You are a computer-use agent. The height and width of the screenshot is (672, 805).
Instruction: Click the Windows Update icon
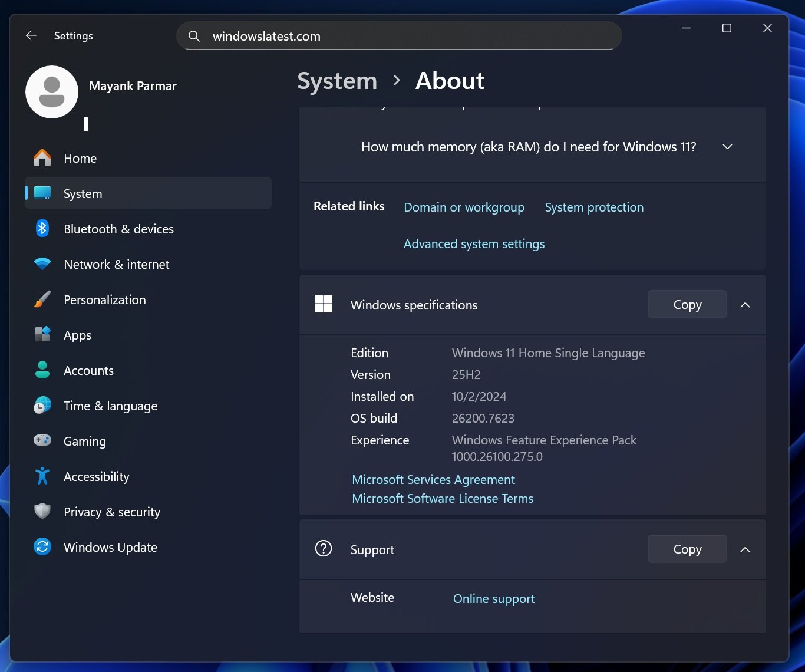click(42, 547)
